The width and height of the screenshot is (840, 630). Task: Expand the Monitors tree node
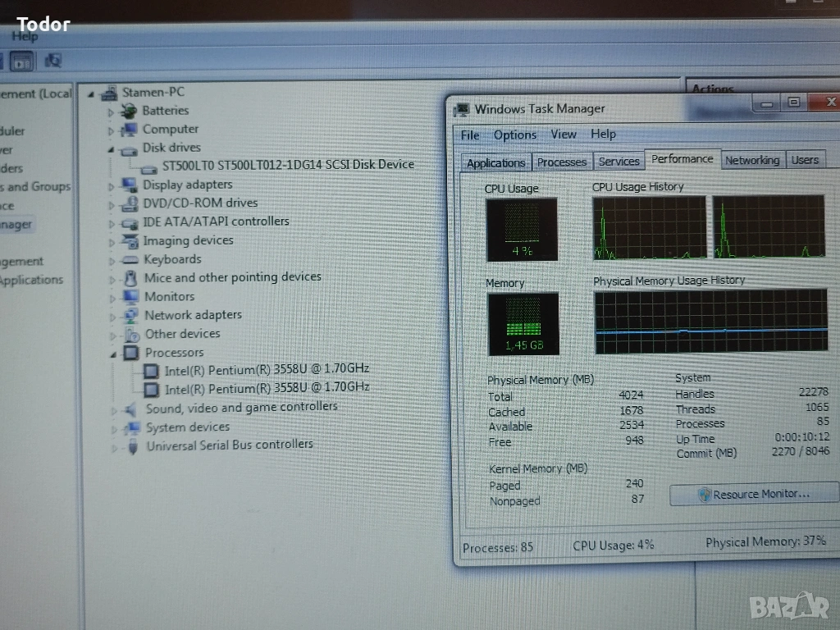pos(112,298)
